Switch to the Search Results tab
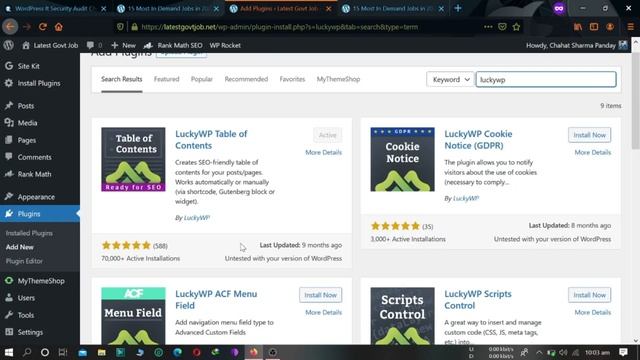This screenshot has height=360, width=640. coord(122,79)
